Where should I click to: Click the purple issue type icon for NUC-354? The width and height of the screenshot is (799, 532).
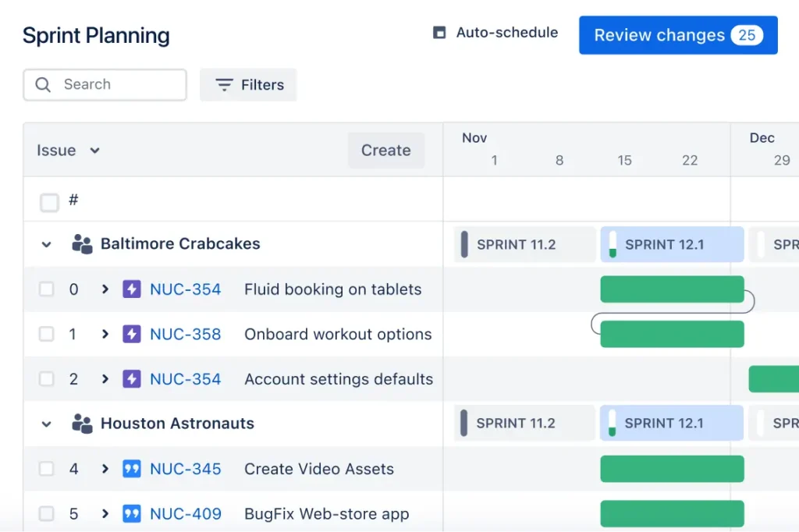pos(130,289)
